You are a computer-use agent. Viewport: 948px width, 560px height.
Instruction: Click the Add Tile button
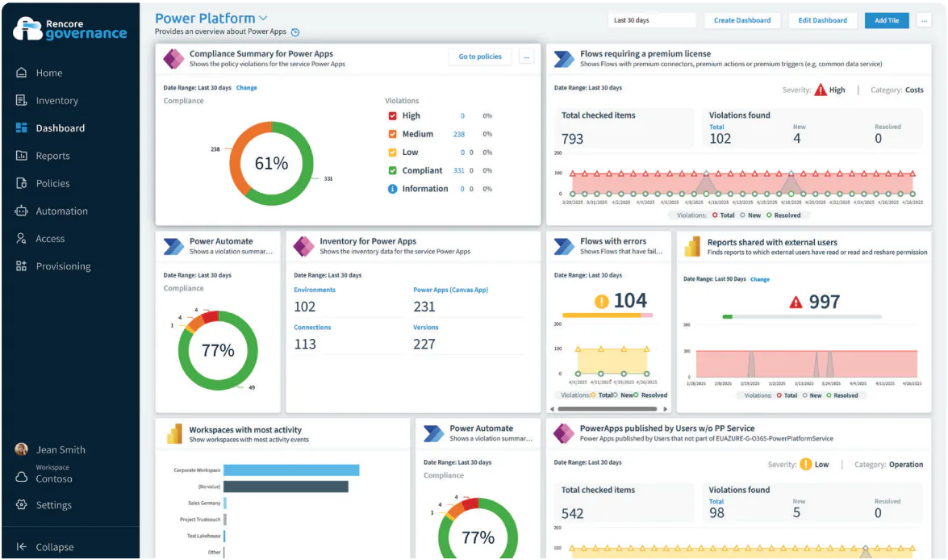(887, 20)
